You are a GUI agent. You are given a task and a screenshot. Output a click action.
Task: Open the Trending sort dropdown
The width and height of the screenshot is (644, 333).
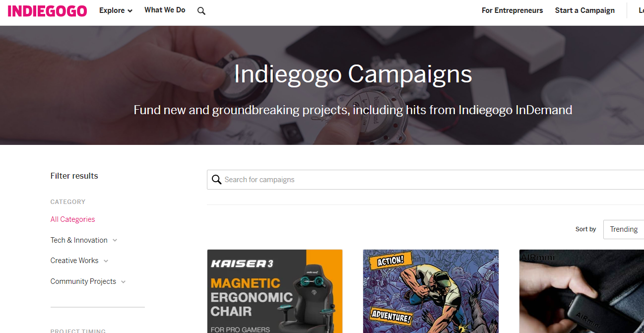(x=624, y=229)
